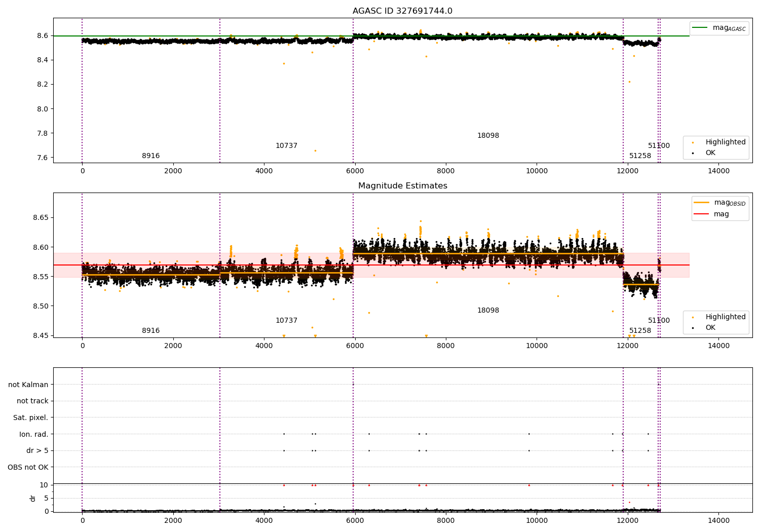
Task: Click the lowest orange outlier point near 7.65 in top plot
Action: click(315, 150)
